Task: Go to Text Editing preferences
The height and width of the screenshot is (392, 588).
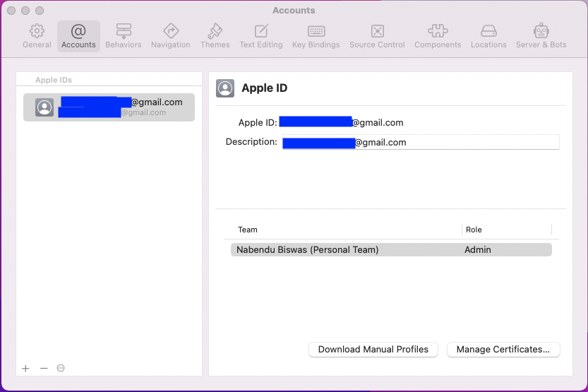Action: point(261,37)
